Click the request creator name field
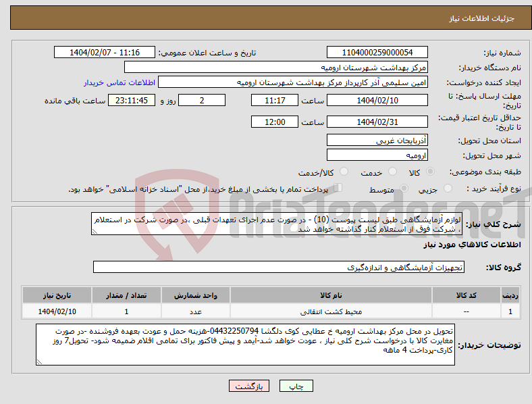Image resolution: width=532 pixels, height=404 pixels. click(293, 82)
